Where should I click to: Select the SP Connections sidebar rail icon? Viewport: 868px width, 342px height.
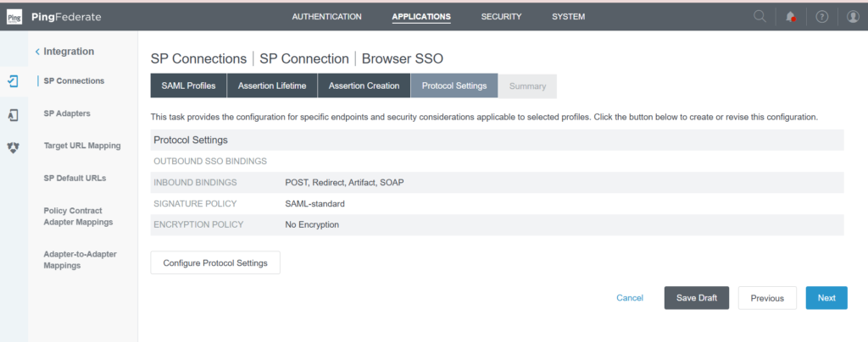(14, 81)
